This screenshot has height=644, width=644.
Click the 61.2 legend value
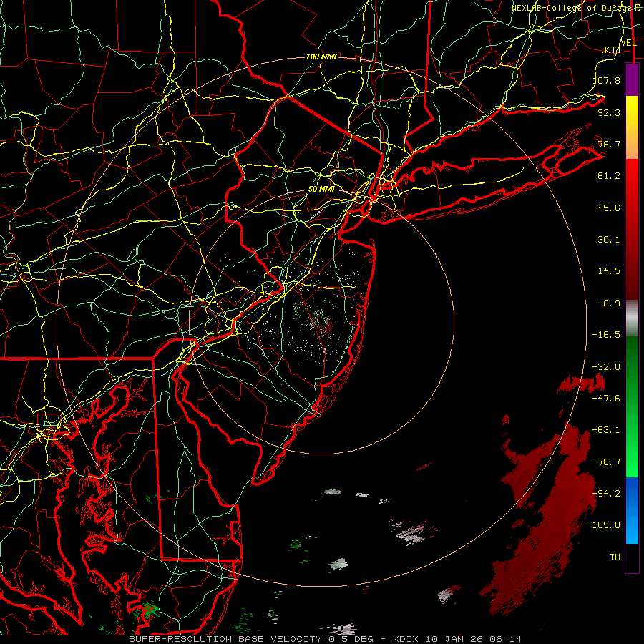[x=609, y=176]
